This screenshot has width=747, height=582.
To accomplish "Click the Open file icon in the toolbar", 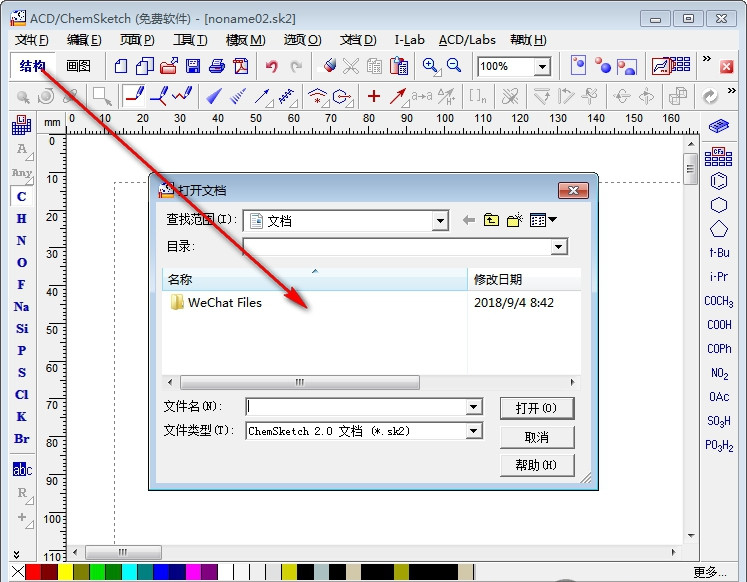I will point(169,66).
